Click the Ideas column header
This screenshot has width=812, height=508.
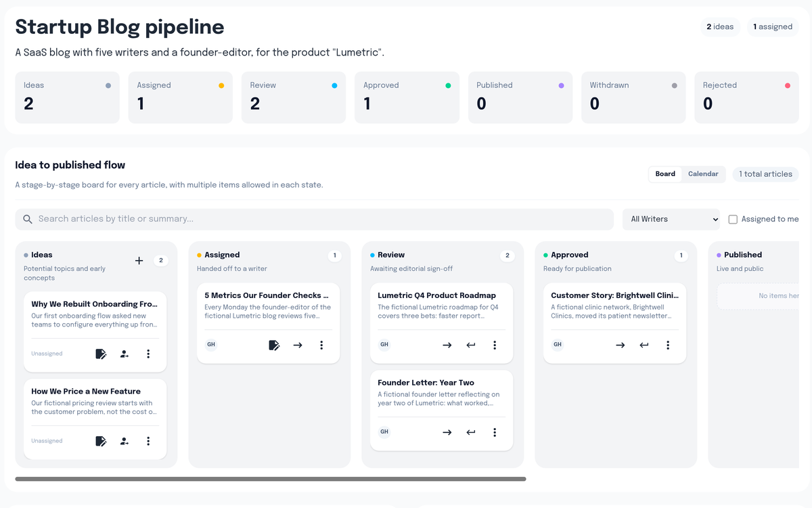tap(42, 255)
